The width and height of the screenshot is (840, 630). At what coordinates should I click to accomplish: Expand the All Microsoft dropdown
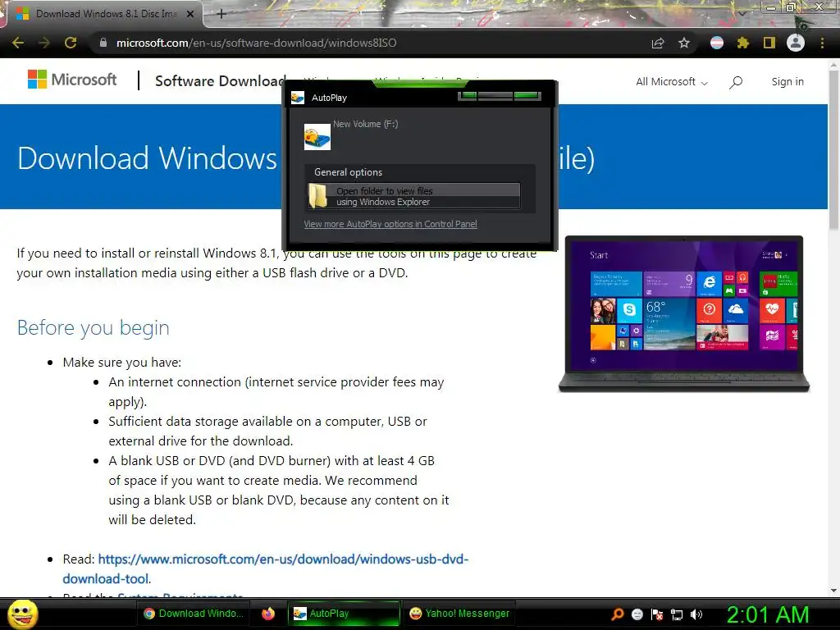pyautogui.click(x=672, y=82)
